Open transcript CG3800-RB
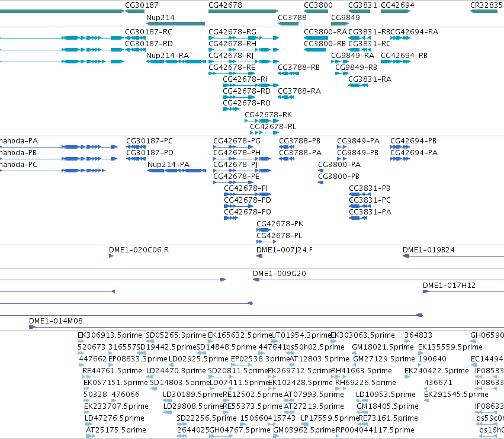504x439 pixels. [325, 44]
